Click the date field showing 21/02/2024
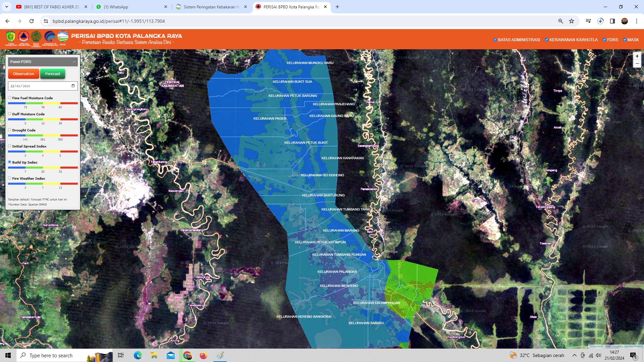Viewport: 644px width, 362px height. click(43, 86)
